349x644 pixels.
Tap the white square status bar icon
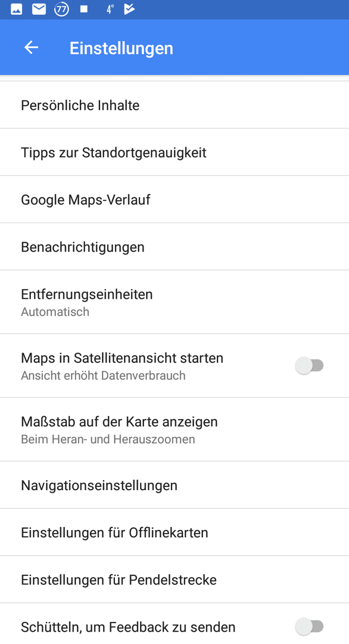tap(84, 9)
